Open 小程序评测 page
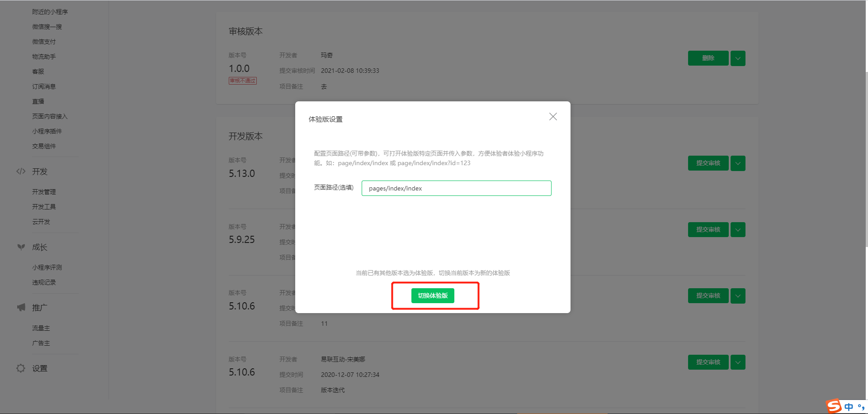 (x=47, y=267)
